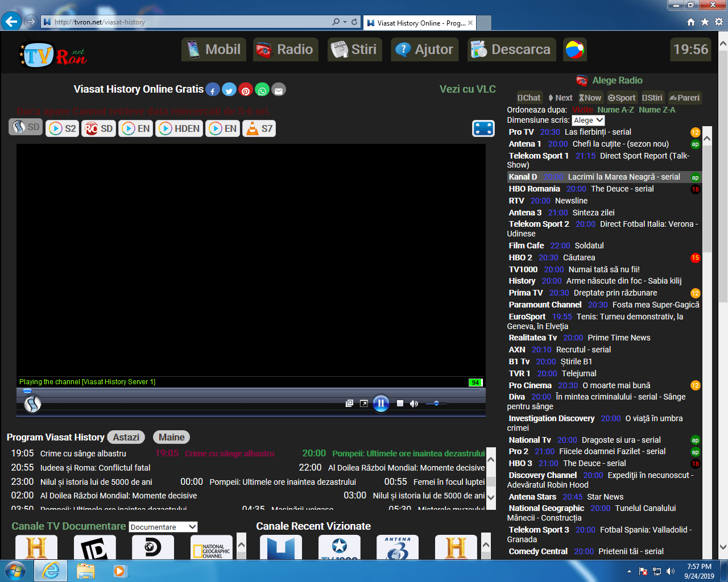Open the Pareri button
The image size is (728, 582).
685,98
